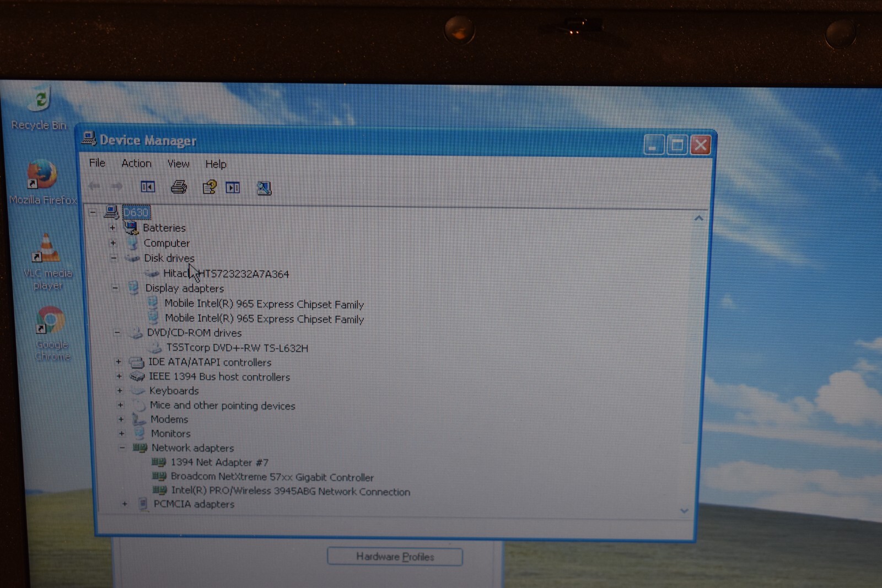Open the Action menu
This screenshot has width=882, height=588.
tap(136, 163)
